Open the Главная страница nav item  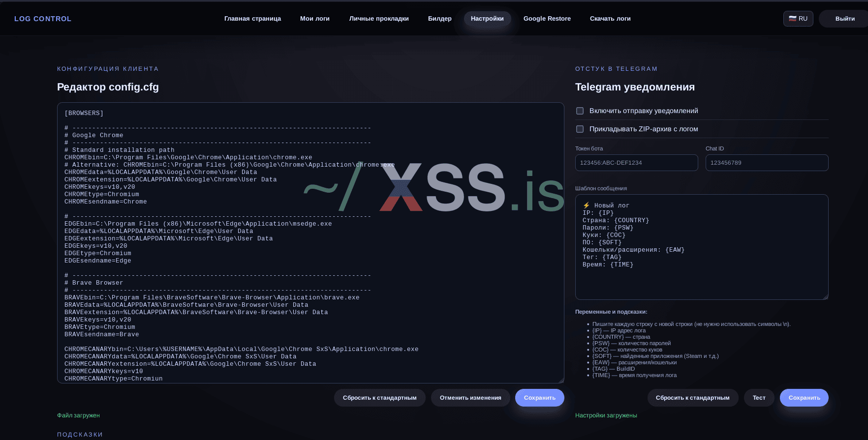pos(252,19)
